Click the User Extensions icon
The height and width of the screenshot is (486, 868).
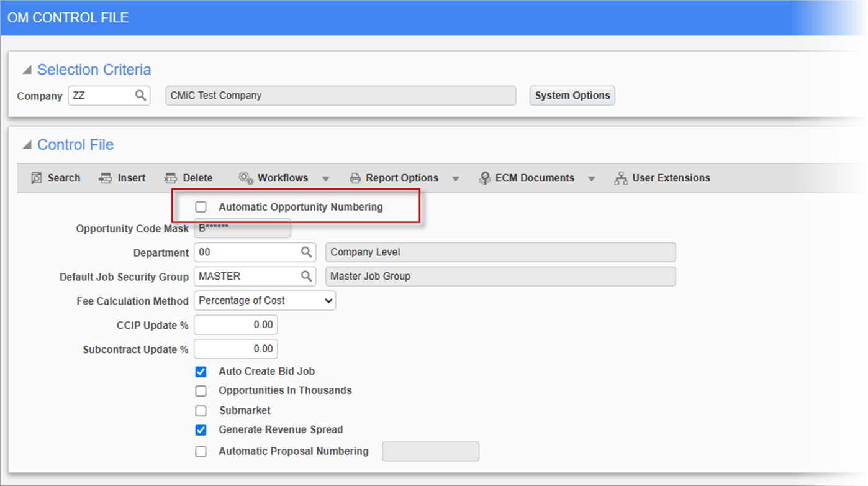coord(621,178)
